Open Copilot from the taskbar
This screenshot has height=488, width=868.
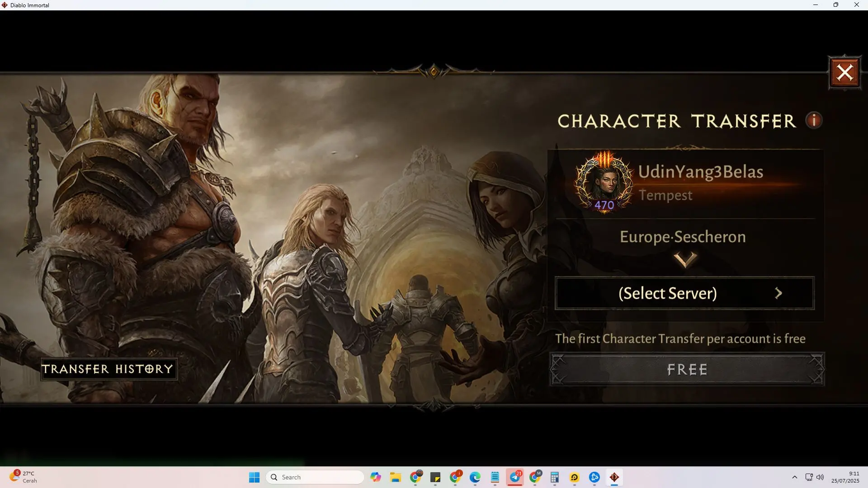(x=375, y=477)
